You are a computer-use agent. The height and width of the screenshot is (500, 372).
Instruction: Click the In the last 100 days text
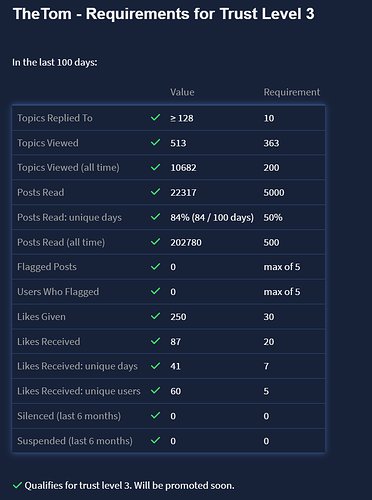(x=55, y=62)
